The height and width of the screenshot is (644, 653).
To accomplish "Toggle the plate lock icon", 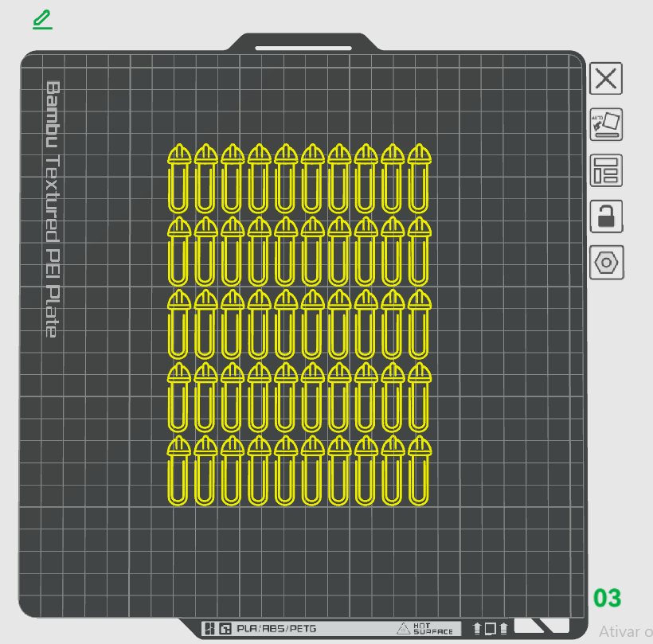I will click(606, 216).
